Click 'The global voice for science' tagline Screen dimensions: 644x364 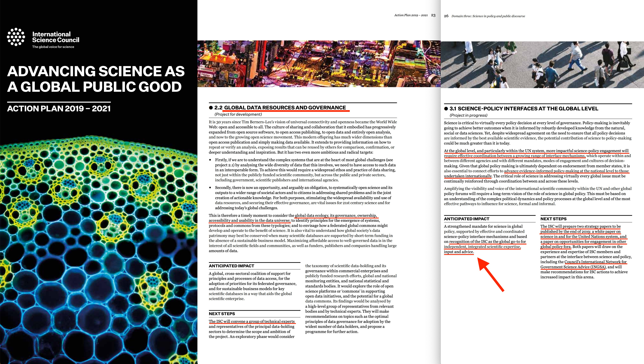coord(53,47)
